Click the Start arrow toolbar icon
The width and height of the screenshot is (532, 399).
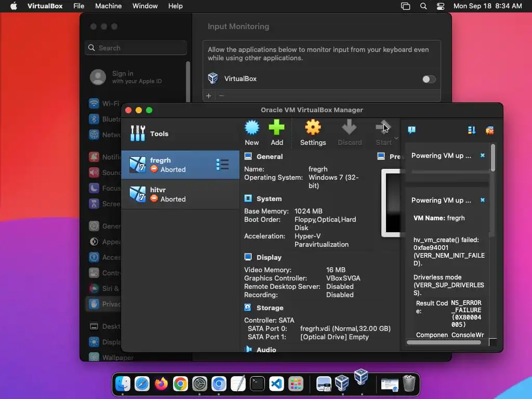pyautogui.click(x=383, y=128)
